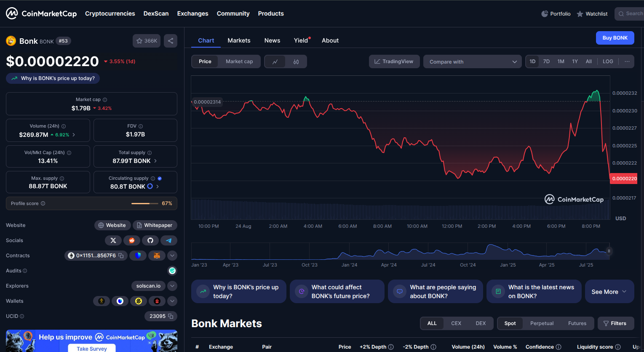The image size is (644, 352).
Task: Open Circulating supply details chevron
Action: click(158, 187)
